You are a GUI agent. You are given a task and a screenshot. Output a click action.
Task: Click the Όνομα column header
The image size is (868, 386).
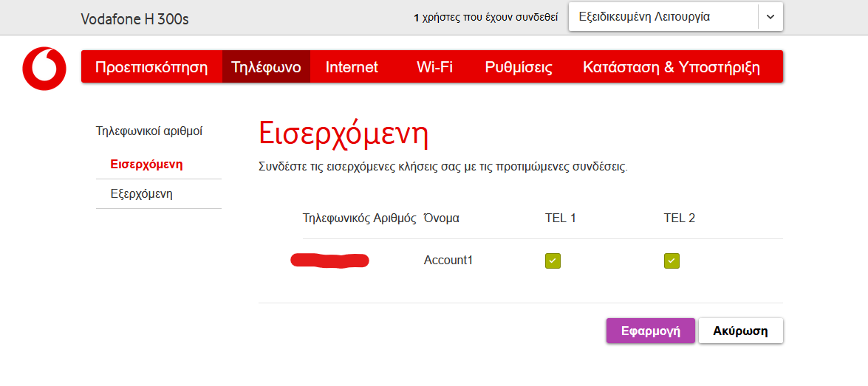[441, 218]
